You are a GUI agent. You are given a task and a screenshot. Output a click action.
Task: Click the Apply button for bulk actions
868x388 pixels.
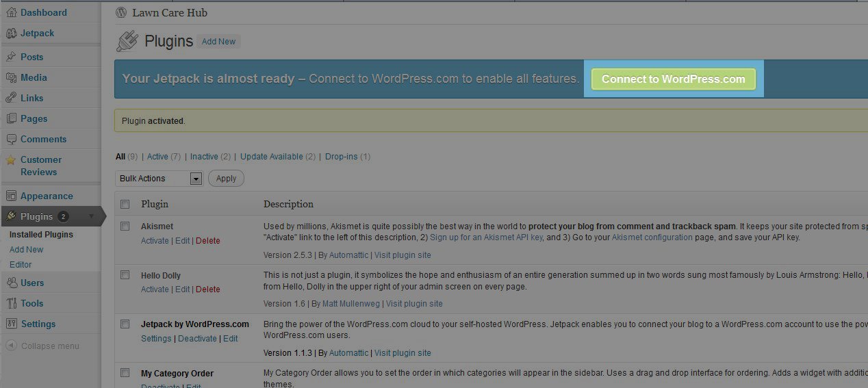[226, 179]
